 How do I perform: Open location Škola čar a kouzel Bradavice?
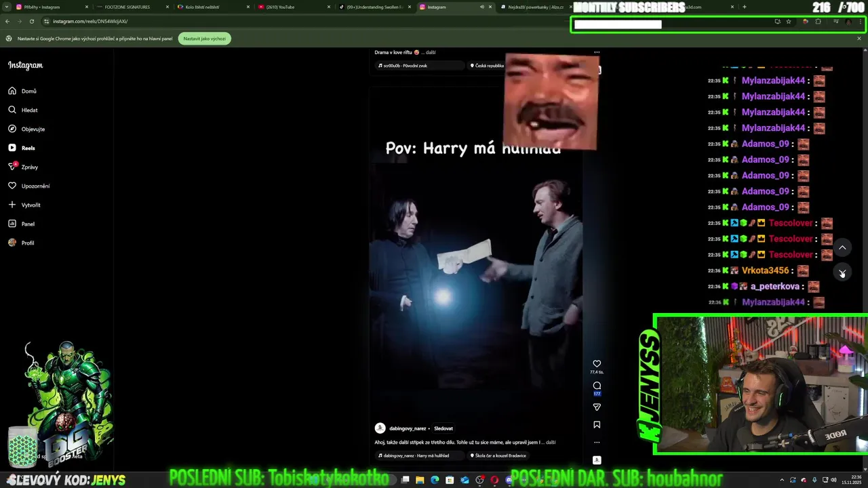[x=498, y=455]
